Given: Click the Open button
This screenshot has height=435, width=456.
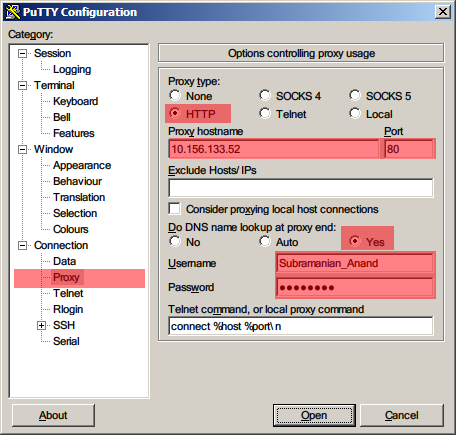Looking at the screenshot, I should coord(314,415).
